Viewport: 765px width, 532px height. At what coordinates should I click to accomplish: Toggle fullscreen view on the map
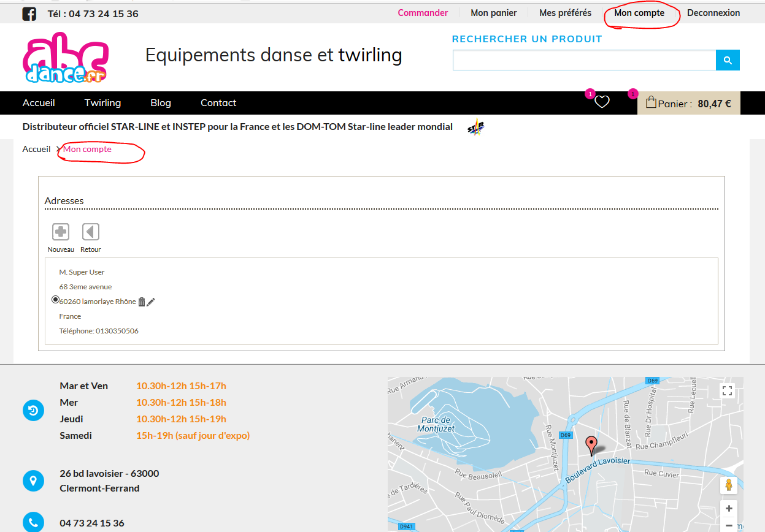[x=728, y=391]
